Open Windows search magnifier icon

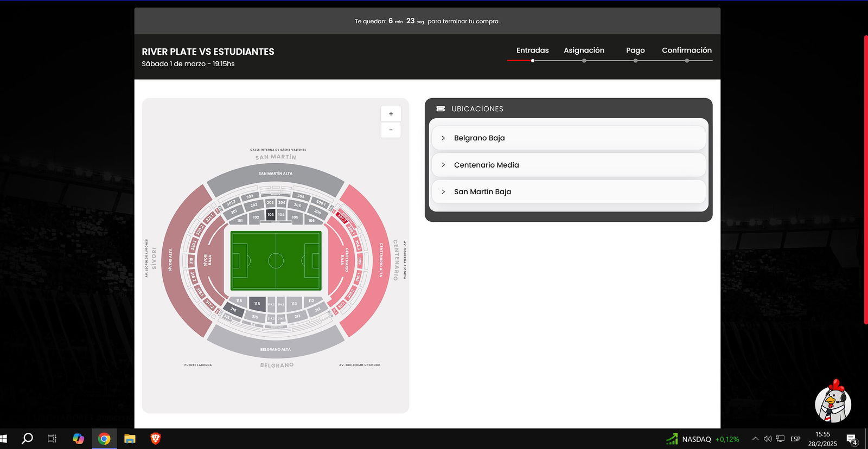[x=27, y=439]
